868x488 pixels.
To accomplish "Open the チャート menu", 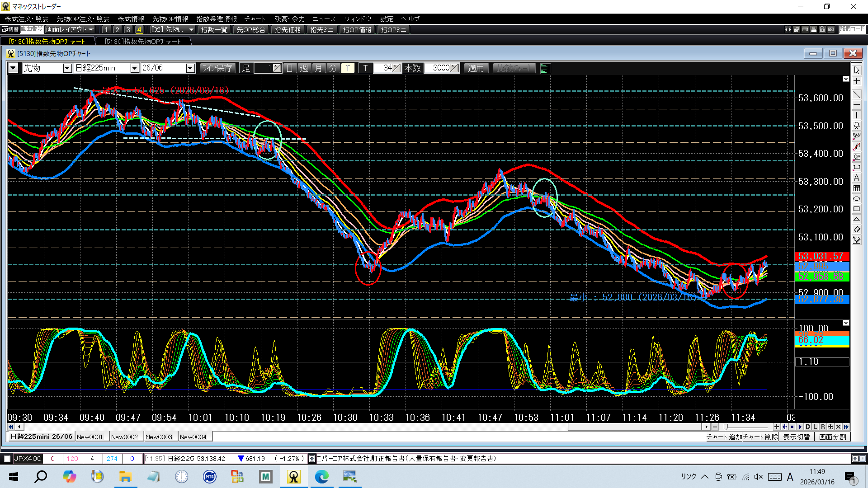I will pos(255,19).
